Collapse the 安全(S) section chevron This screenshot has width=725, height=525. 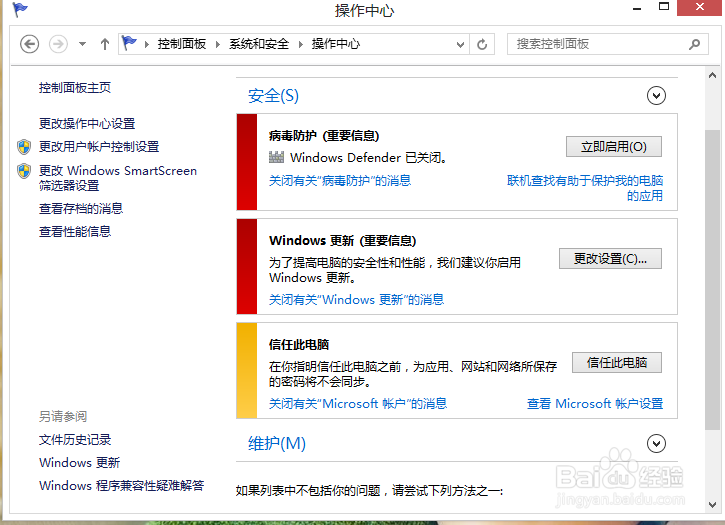[x=656, y=96]
